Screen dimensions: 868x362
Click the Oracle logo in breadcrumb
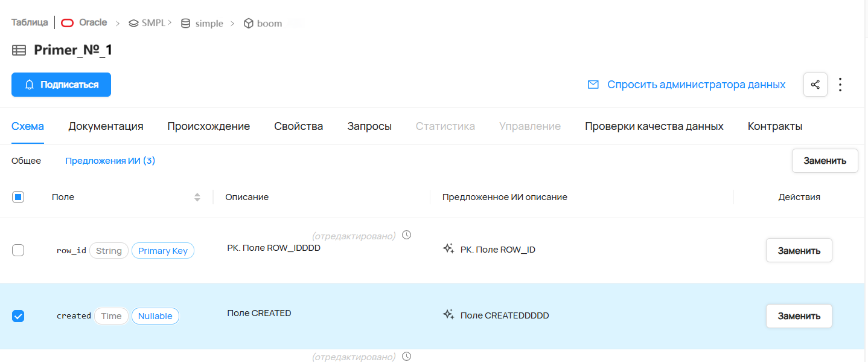68,23
